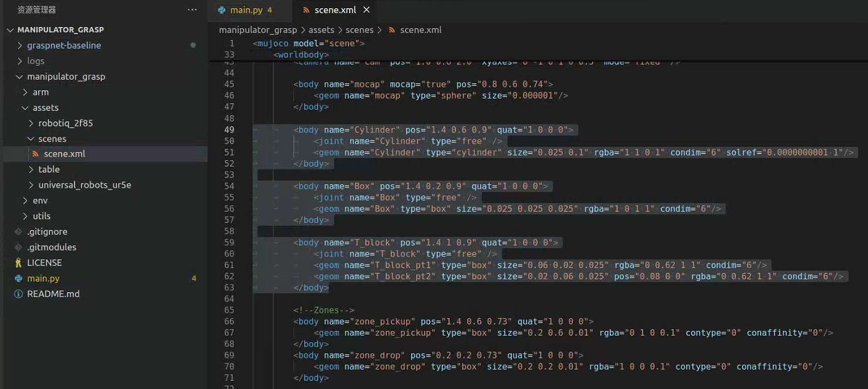868x389 pixels.
Task: Click the XML icon on scene.xml tab
Action: pos(306,10)
